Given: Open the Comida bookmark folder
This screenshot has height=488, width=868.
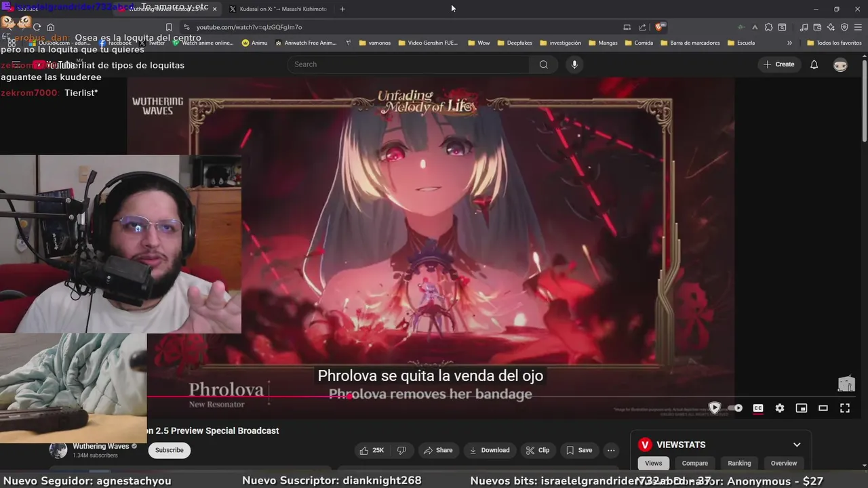Looking at the screenshot, I should click(x=638, y=43).
